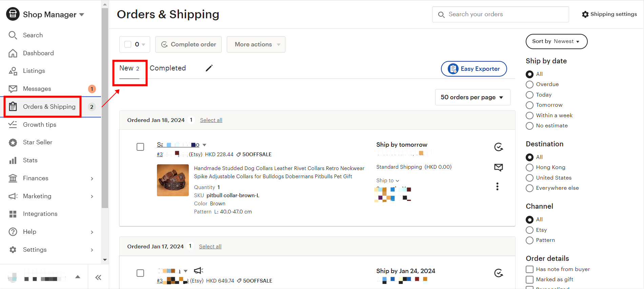Choose Hong Kong as destination filter
This screenshot has width=644, height=289.
[x=529, y=167]
